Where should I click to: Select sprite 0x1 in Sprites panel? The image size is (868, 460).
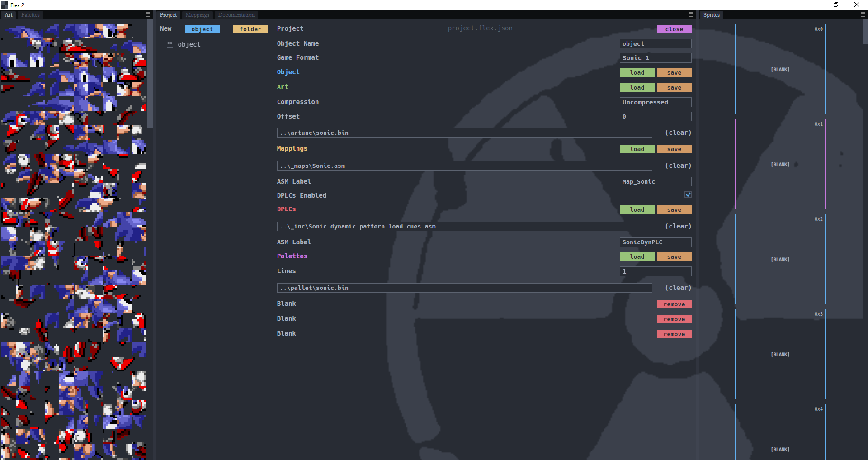780,164
